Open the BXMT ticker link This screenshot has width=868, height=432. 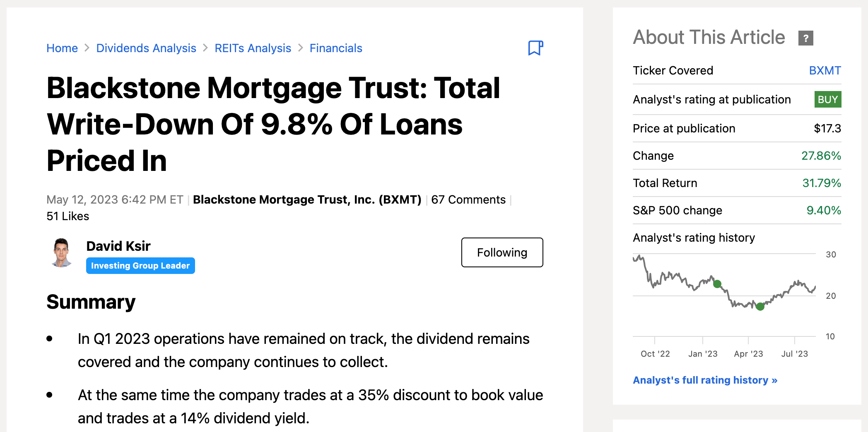825,70
